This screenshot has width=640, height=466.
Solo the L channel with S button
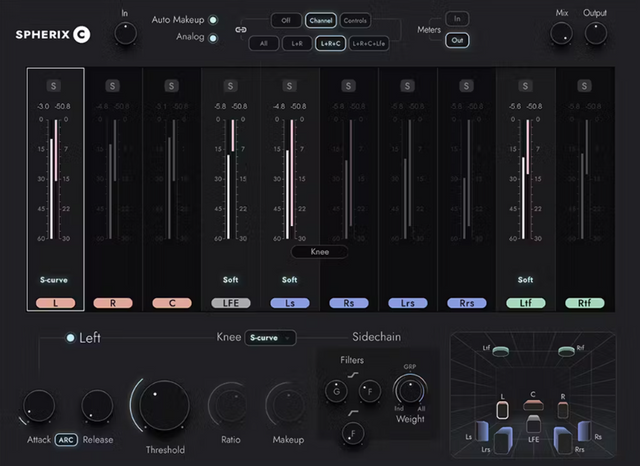(x=53, y=86)
